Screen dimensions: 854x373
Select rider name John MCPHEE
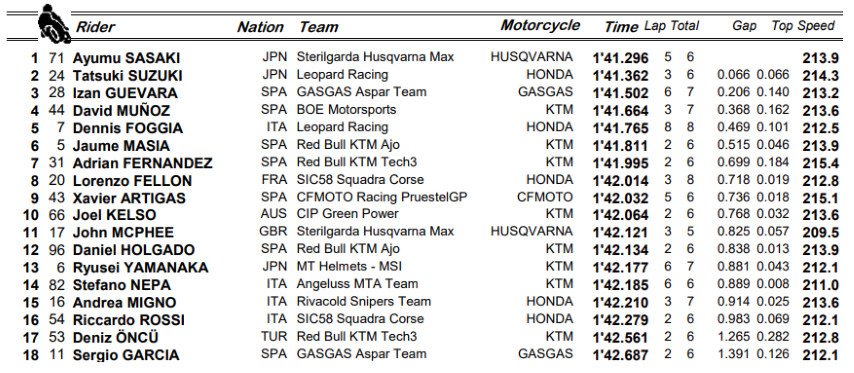point(123,233)
